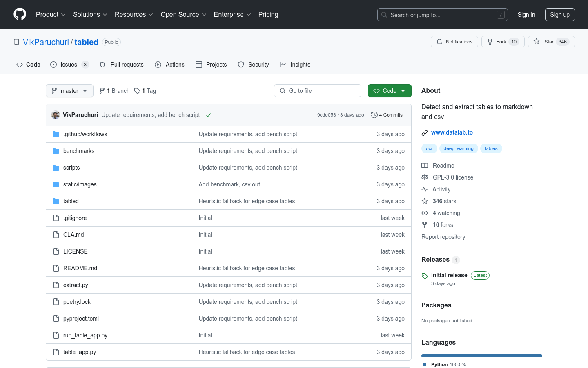Click the file icon for .gitignore

tap(56, 218)
